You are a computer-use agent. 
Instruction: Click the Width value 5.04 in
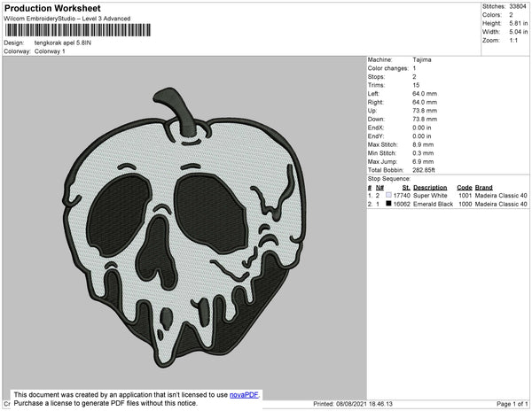518,32
